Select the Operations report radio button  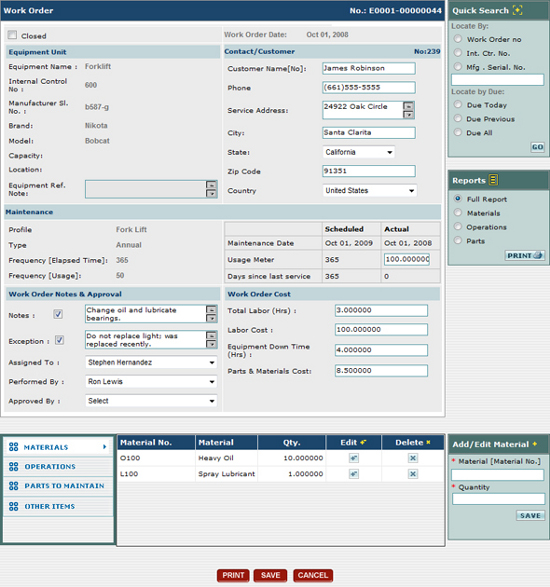click(458, 226)
